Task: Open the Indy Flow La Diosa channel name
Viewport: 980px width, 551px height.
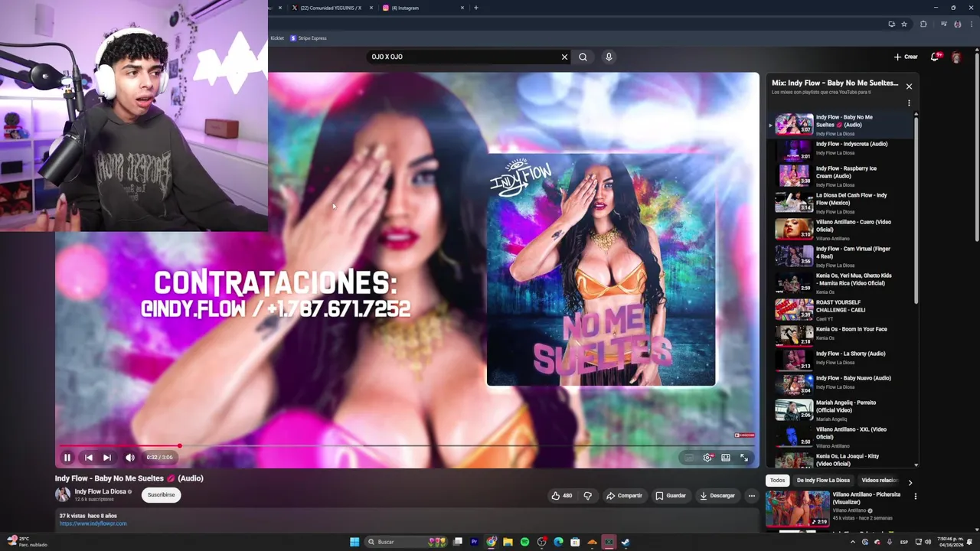Action: (x=100, y=491)
